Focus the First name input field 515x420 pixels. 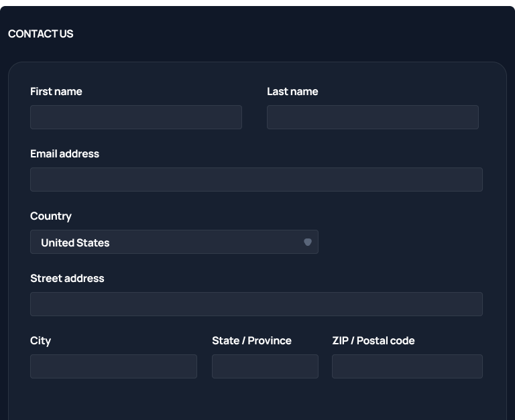[x=136, y=117]
